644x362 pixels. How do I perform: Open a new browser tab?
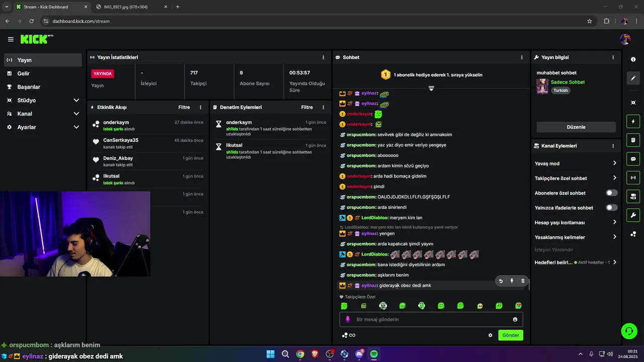click(x=178, y=7)
